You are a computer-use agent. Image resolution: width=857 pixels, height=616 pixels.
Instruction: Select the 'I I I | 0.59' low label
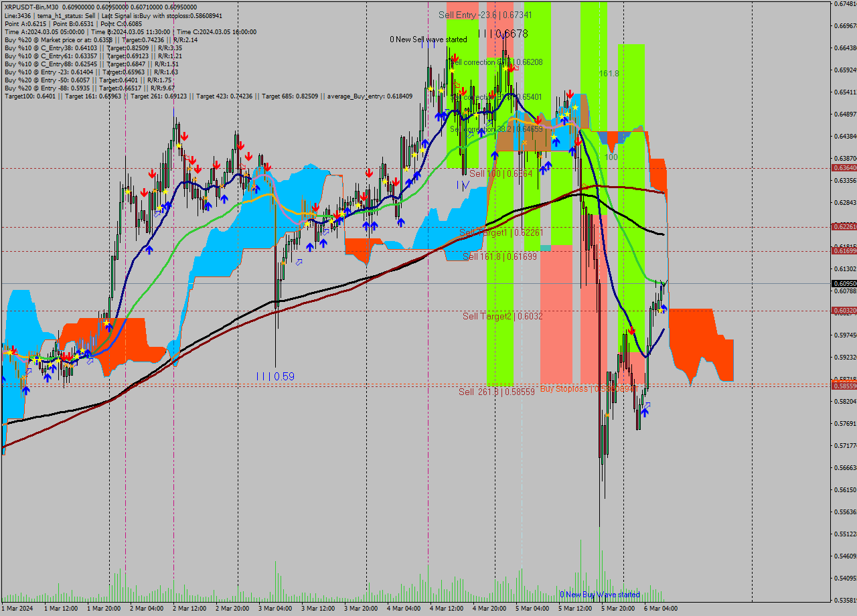point(275,376)
